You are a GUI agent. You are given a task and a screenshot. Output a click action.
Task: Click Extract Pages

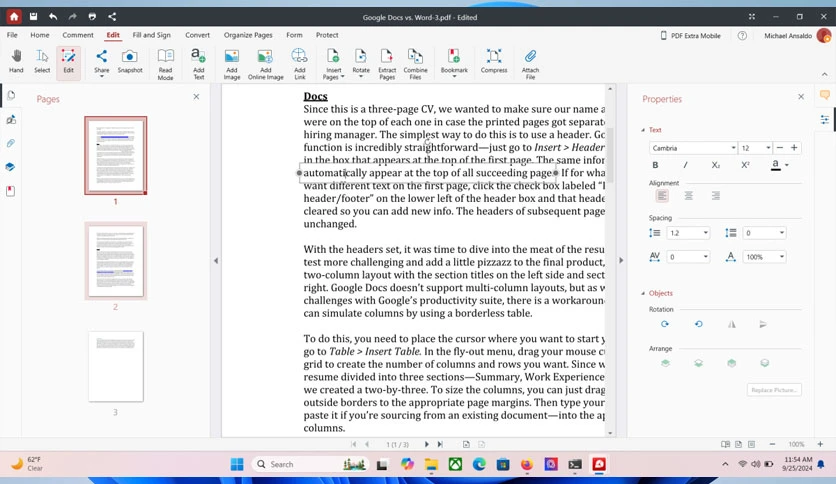387,64
